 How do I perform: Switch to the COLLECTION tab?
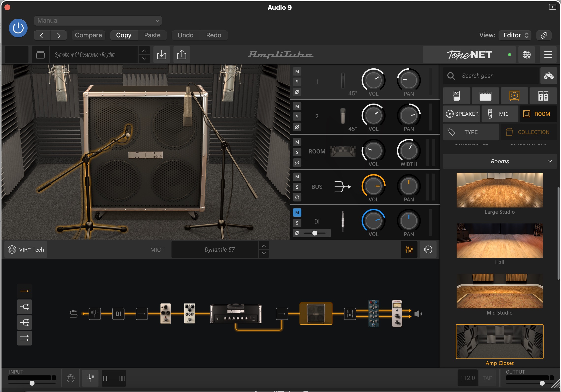click(529, 132)
